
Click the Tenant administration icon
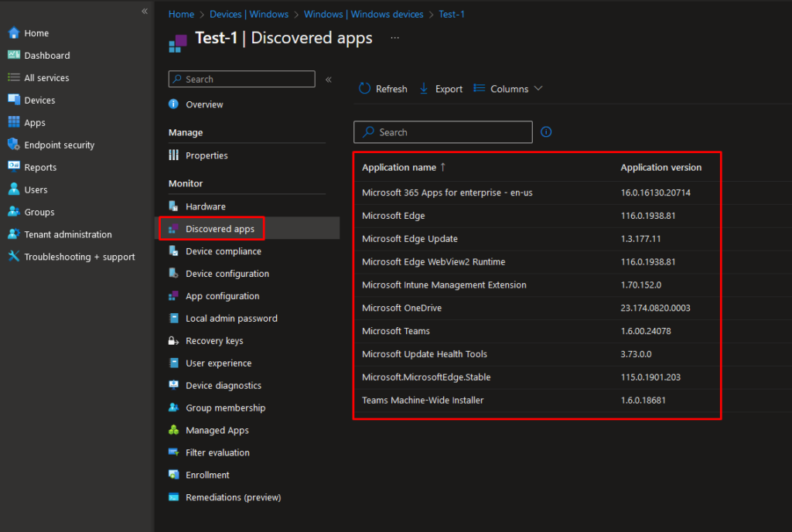[x=14, y=234]
